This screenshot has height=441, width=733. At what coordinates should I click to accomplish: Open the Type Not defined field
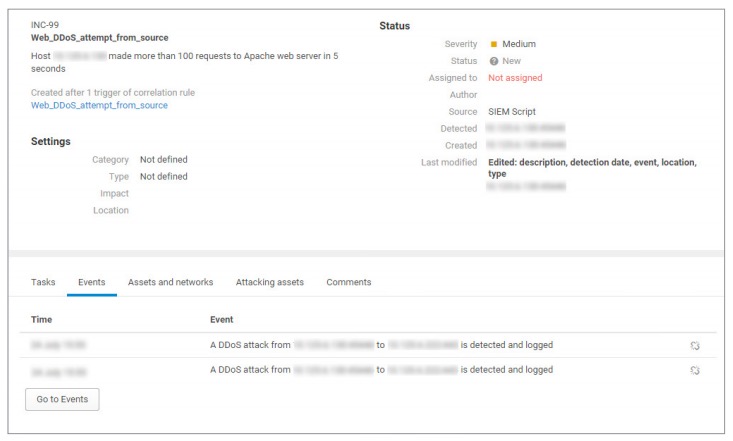point(163,176)
